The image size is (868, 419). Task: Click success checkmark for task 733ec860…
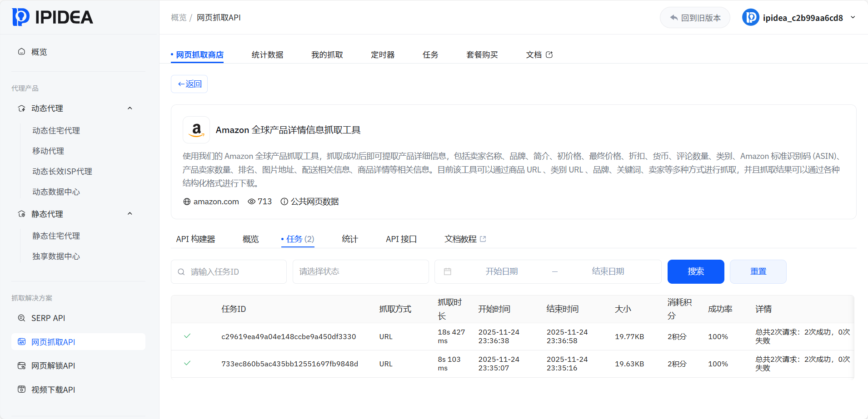point(187,363)
